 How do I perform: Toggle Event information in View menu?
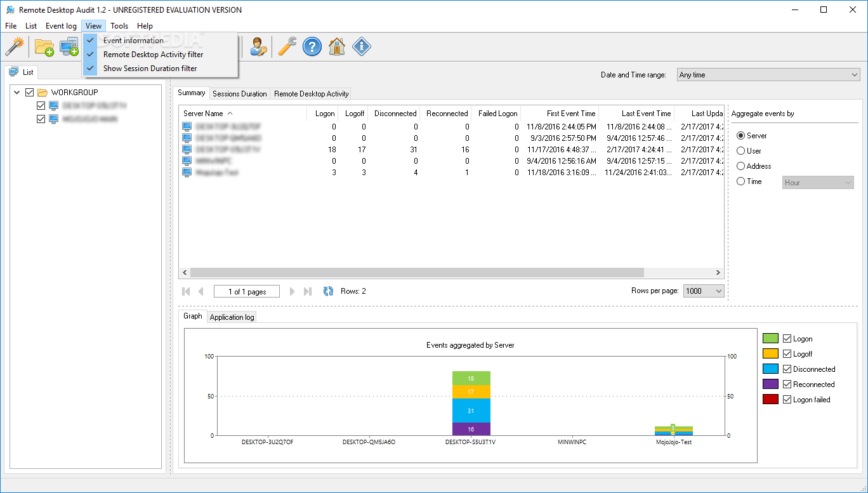[161, 41]
